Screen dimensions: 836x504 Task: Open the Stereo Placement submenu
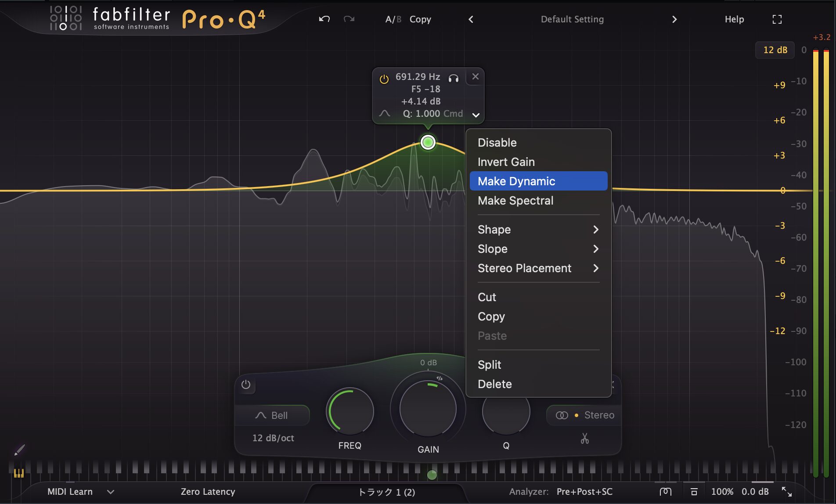click(538, 268)
